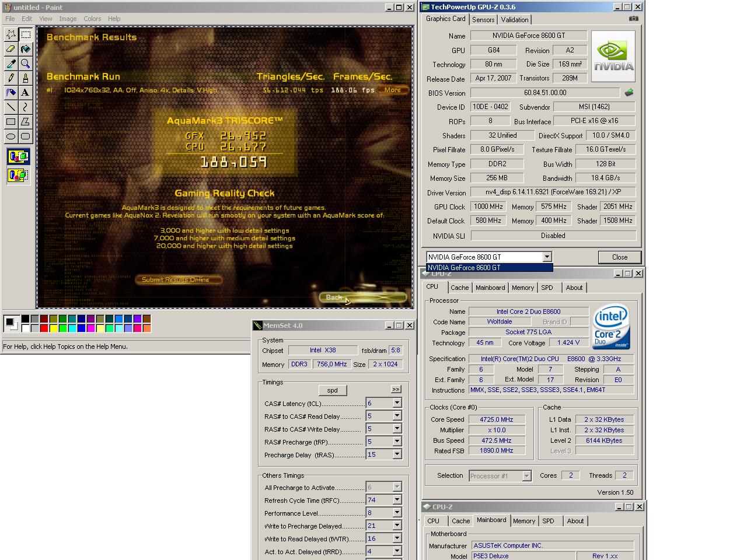Click the >> expand button in MemSet

[x=396, y=389]
